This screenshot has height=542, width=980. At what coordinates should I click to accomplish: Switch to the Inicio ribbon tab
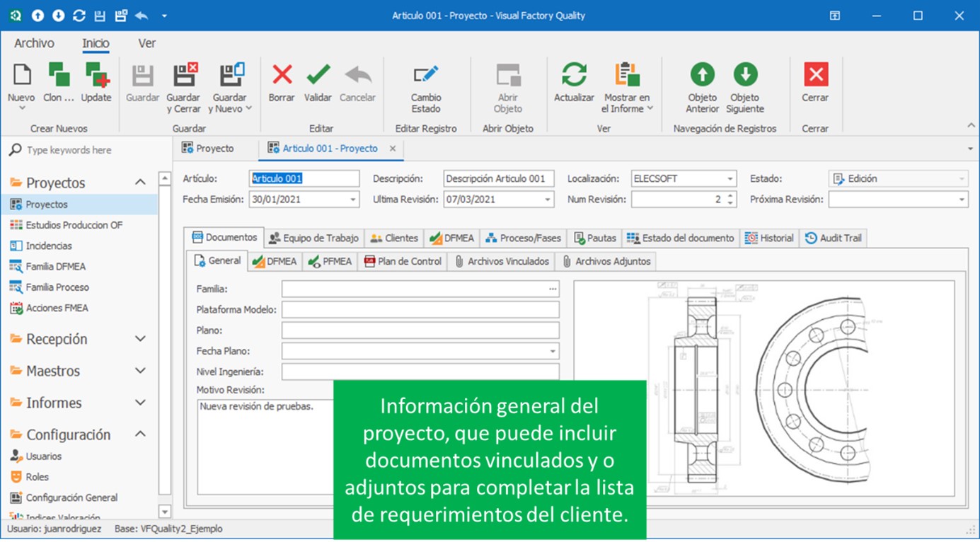click(x=96, y=43)
